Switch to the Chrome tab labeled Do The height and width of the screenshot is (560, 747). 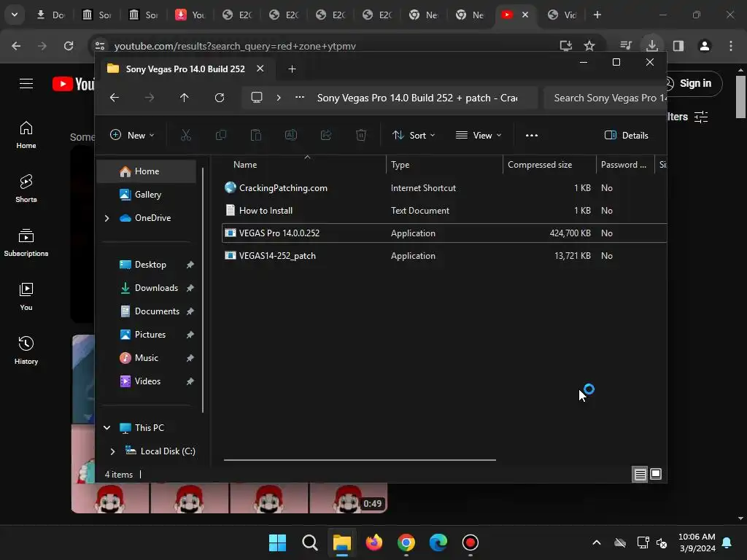(x=50, y=15)
